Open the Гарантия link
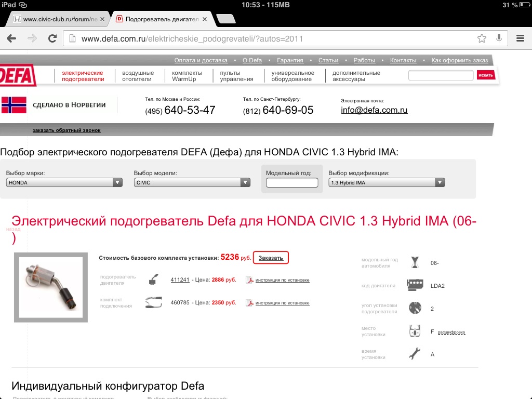The image size is (532, 399). point(290,60)
